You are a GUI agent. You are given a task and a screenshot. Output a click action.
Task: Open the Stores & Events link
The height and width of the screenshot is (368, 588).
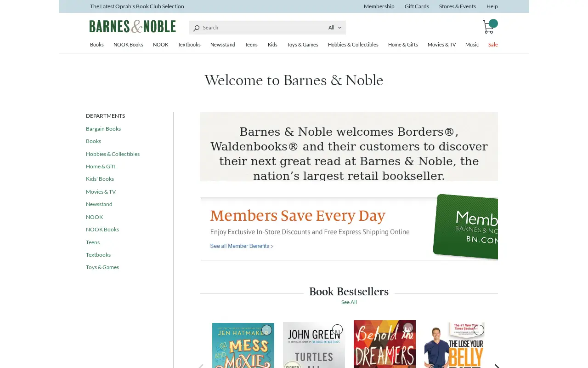click(458, 6)
